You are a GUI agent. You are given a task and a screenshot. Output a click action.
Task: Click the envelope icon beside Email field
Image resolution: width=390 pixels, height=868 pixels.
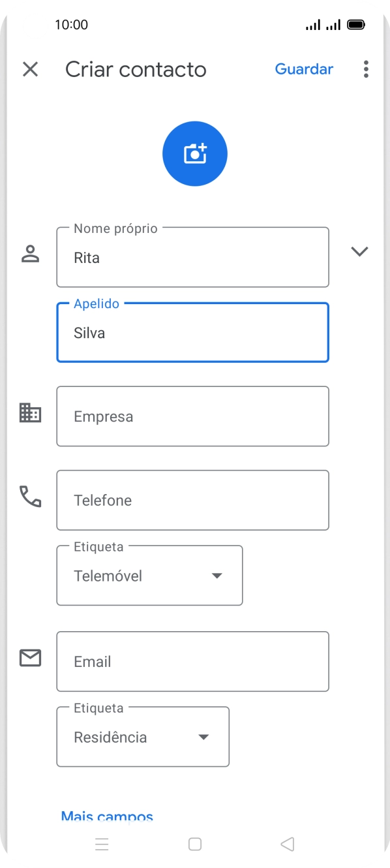point(30,658)
